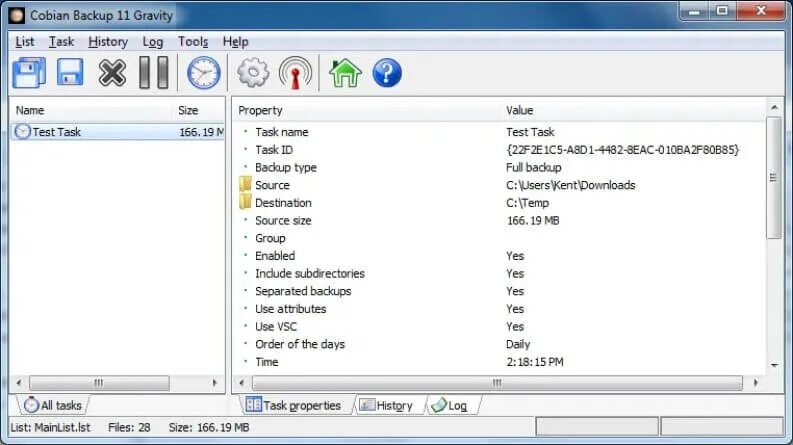Click the Daily value for order of days
Image resolution: width=793 pixels, height=445 pixels.
pos(518,344)
